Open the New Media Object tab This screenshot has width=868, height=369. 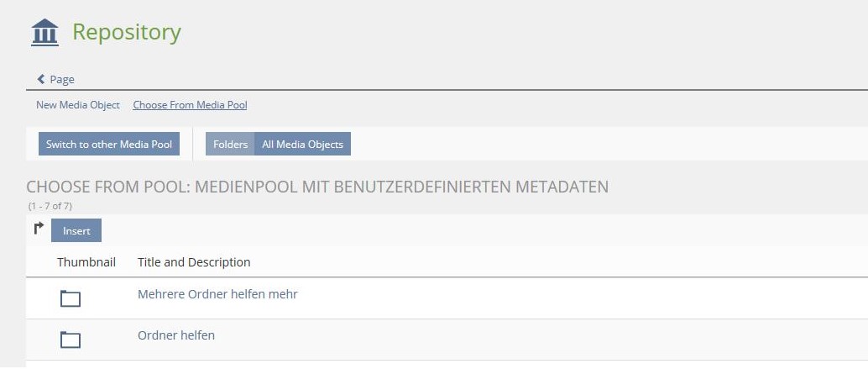coord(78,105)
